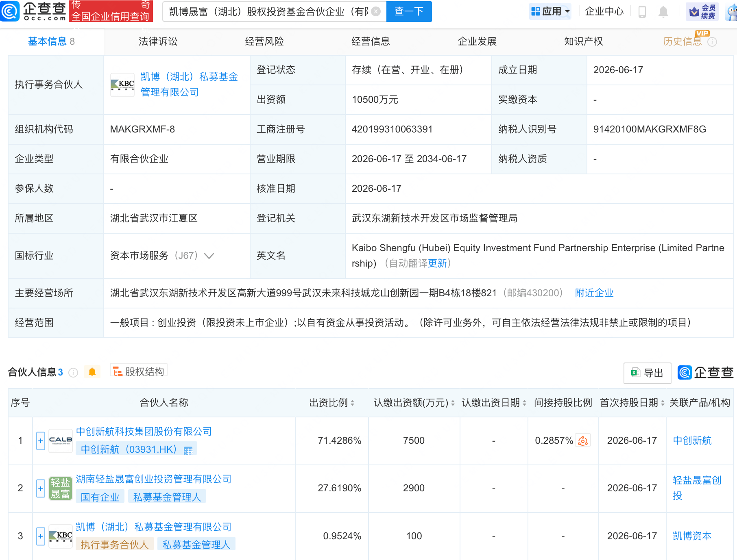737x560 pixels.
Task: Open the 应用 dropdown menu
Action: [x=550, y=11]
